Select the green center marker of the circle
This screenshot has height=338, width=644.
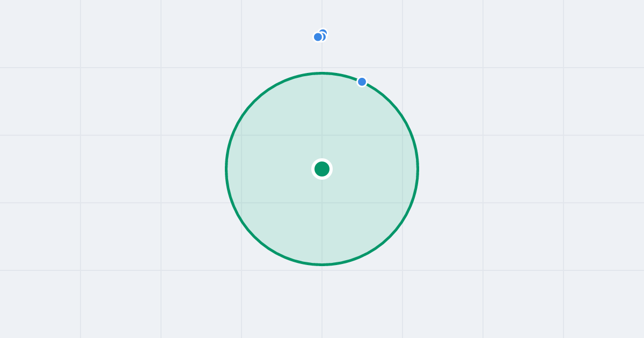(322, 169)
